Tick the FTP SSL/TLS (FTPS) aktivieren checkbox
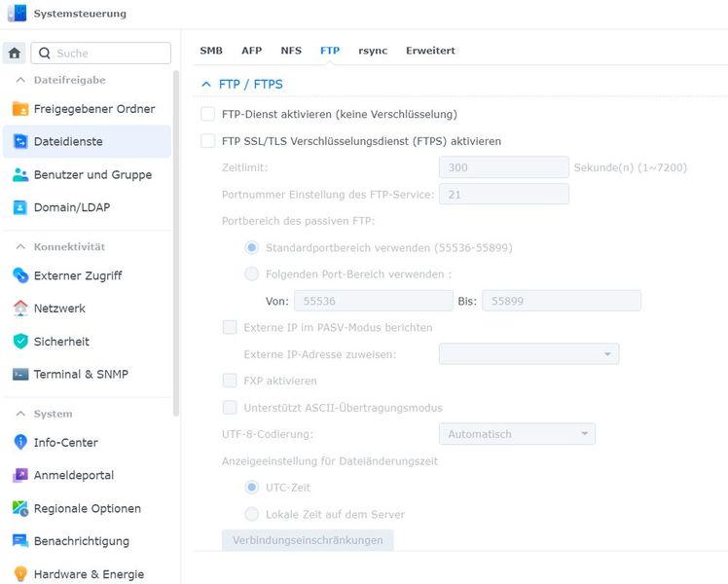Image resolution: width=728 pixels, height=584 pixels. point(208,141)
